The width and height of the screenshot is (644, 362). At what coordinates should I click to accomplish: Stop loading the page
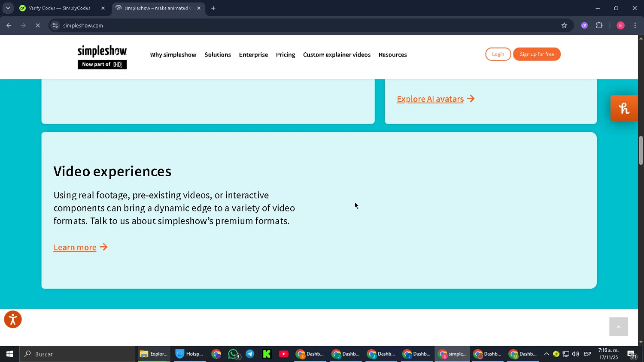(x=38, y=25)
